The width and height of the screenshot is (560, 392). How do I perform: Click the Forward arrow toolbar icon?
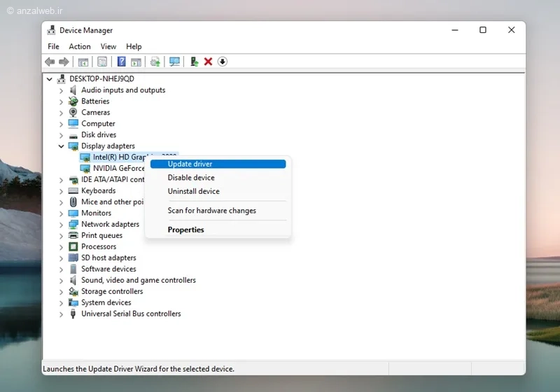pyautogui.click(x=64, y=62)
